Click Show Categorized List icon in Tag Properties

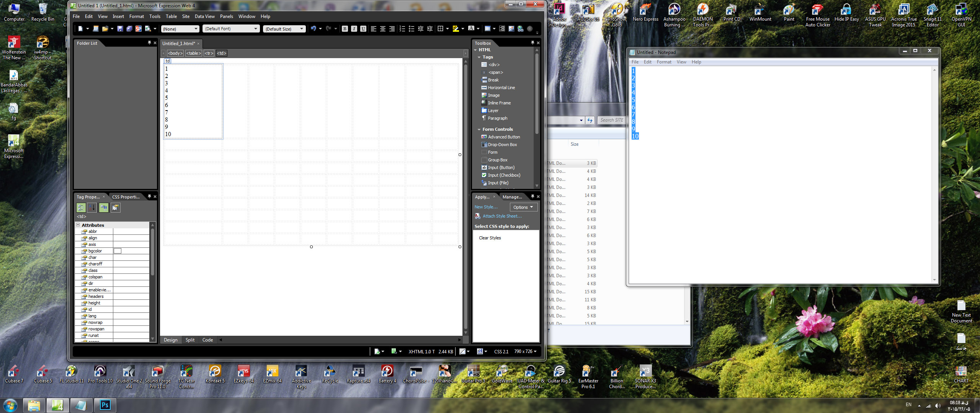click(81, 208)
